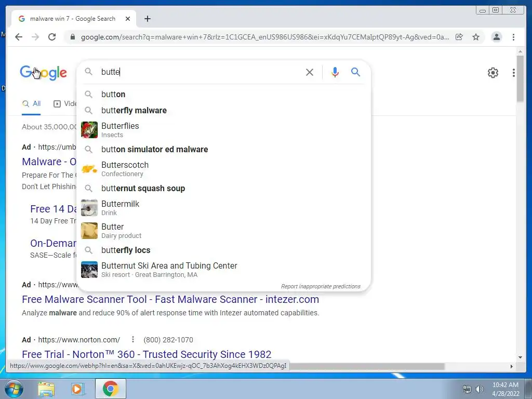Click the share this page icon

pyautogui.click(x=459, y=37)
